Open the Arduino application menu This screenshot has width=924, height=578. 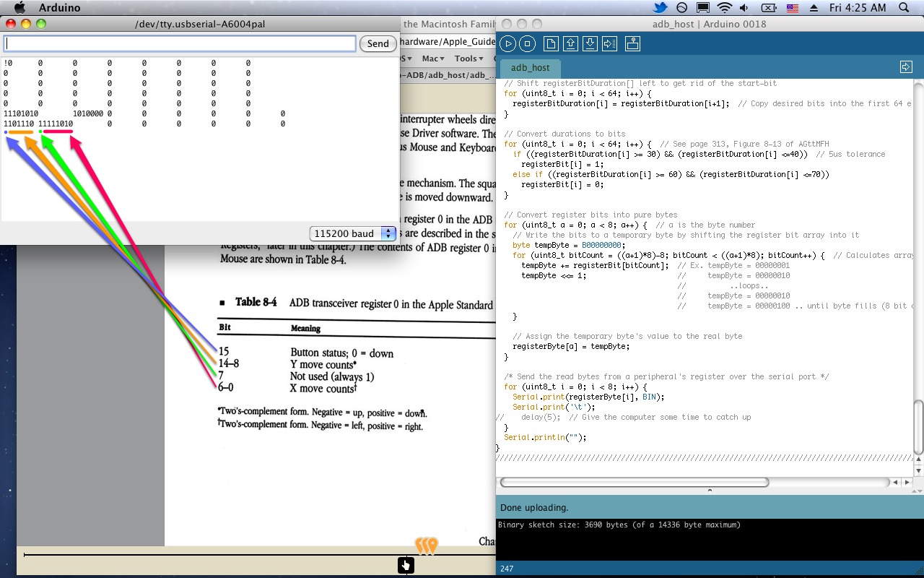point(59,8)
